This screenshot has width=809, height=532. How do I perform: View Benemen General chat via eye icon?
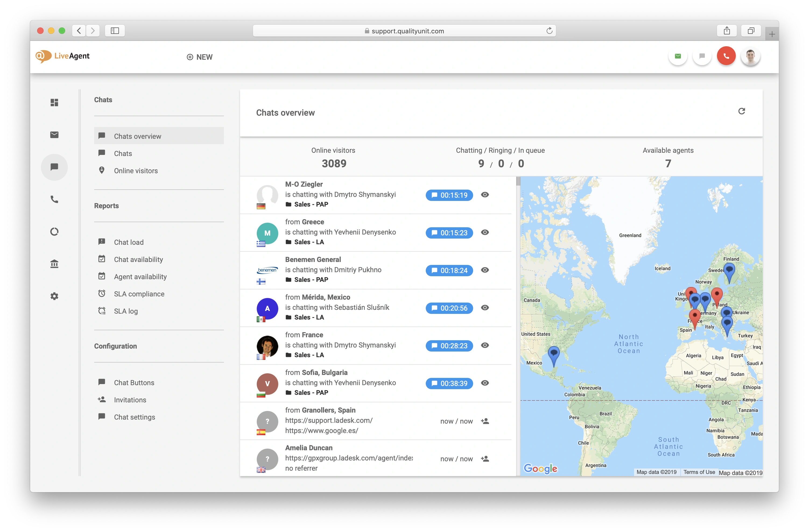[x=485, y=270]
